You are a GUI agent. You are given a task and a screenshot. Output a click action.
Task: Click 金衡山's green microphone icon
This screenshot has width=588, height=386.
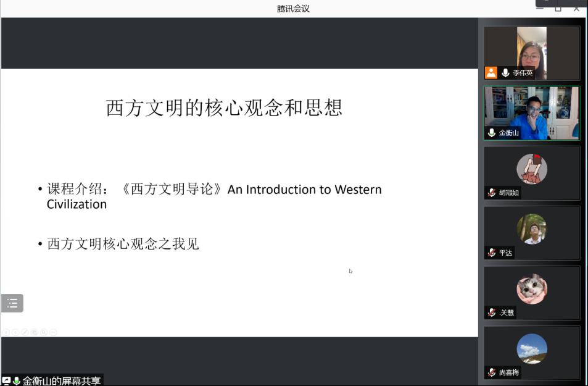click(492, 133)
